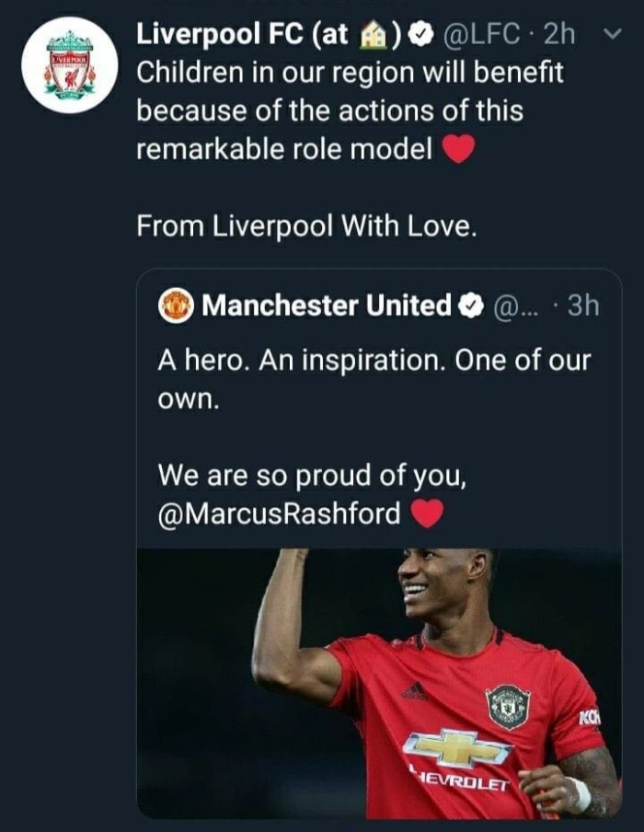Click the 3h quoted tweet timestamp
Viewport: 644px width, 832px height.
point(583,306)
